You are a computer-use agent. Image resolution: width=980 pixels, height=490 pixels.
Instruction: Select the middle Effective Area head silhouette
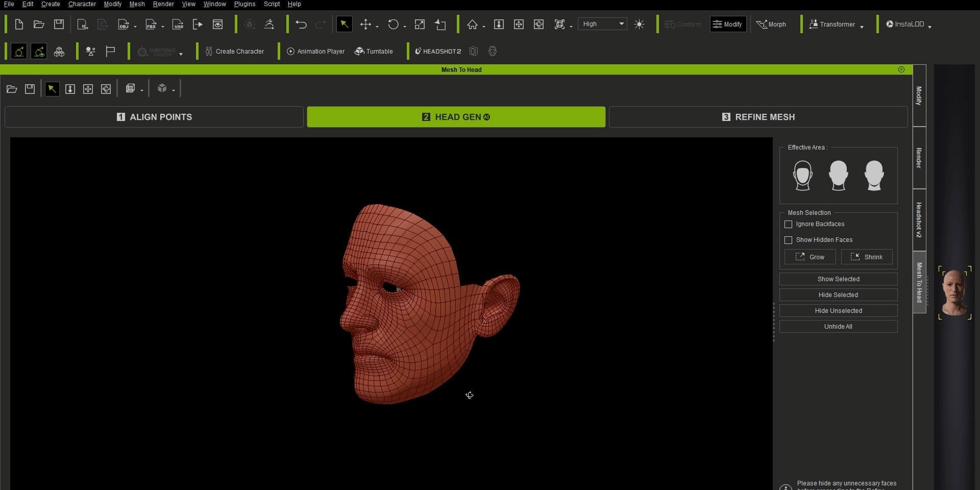click(x=839, y=175)
